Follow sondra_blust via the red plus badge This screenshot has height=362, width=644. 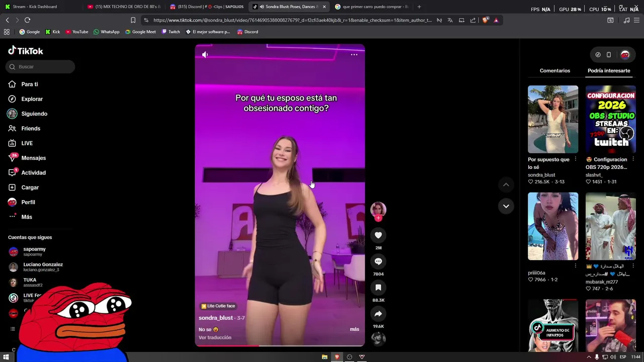click(x=378, y=218)
